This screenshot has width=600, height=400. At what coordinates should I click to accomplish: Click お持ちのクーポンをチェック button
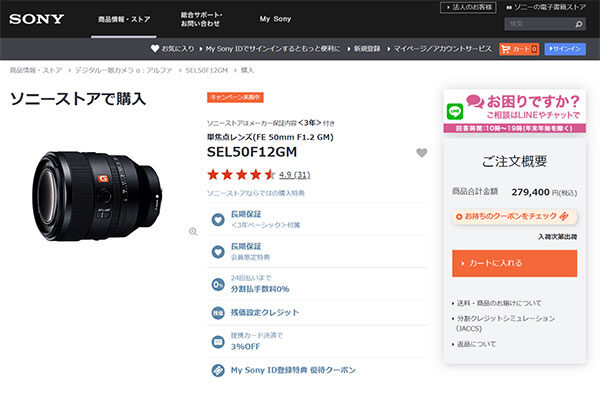point(514,217)
